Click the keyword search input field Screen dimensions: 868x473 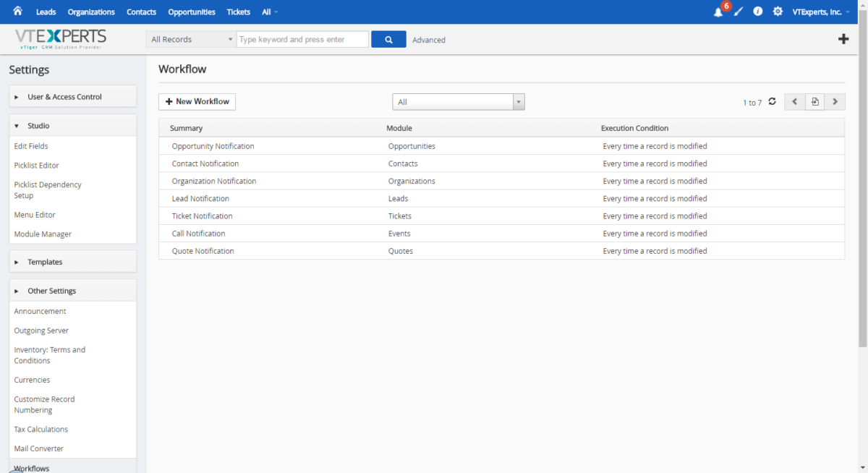point(302,40)
